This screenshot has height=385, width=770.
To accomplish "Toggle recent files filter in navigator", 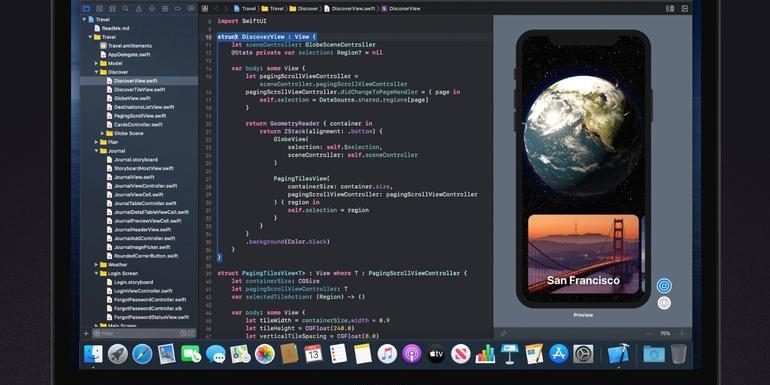I will 183,333.
